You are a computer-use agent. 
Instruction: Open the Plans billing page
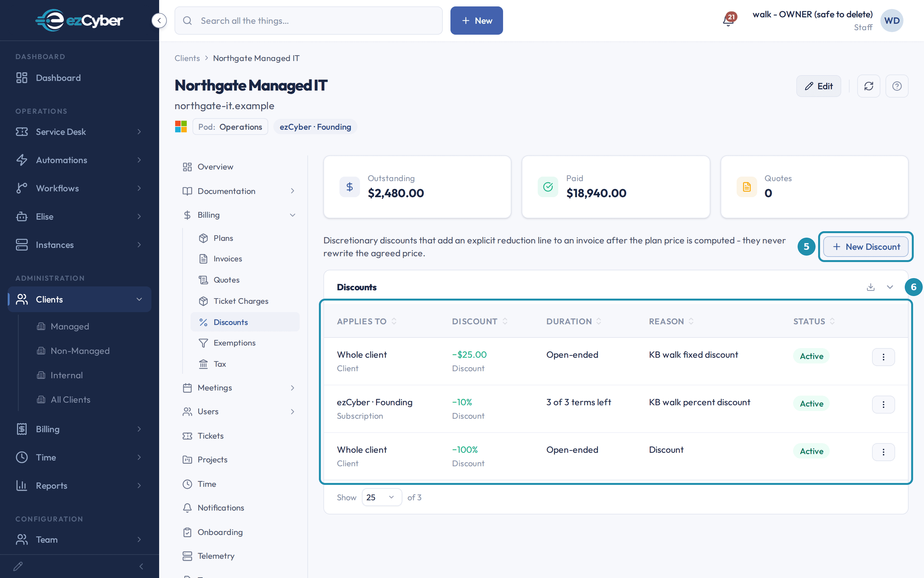[x=245, y=238]
